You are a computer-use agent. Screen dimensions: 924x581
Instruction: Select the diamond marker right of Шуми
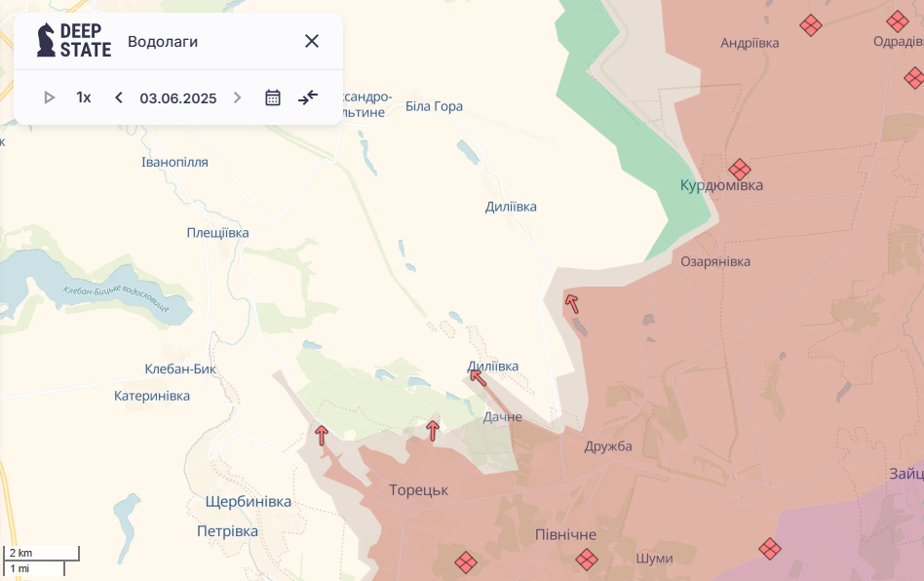pos(770,549)
